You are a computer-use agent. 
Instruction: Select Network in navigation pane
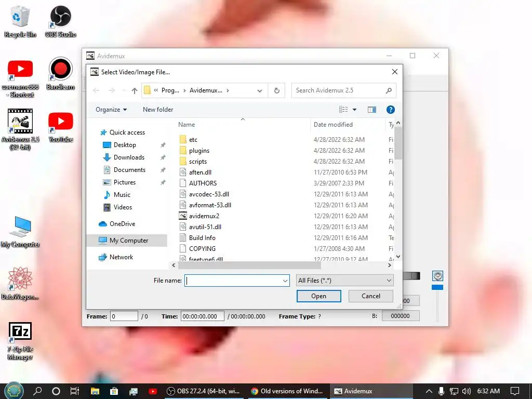[x=121, y=257]
